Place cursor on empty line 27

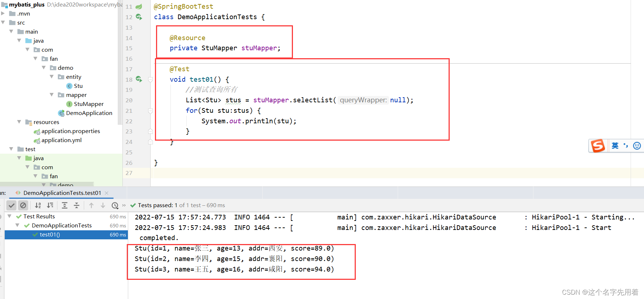pyautogui.click(x=397, y=173)
